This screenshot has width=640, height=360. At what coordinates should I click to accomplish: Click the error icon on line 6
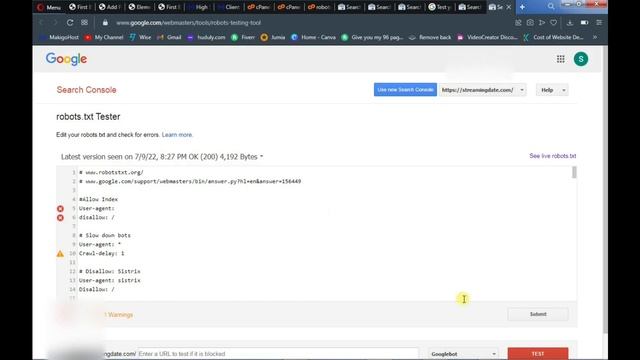click(x=60, y=218)
